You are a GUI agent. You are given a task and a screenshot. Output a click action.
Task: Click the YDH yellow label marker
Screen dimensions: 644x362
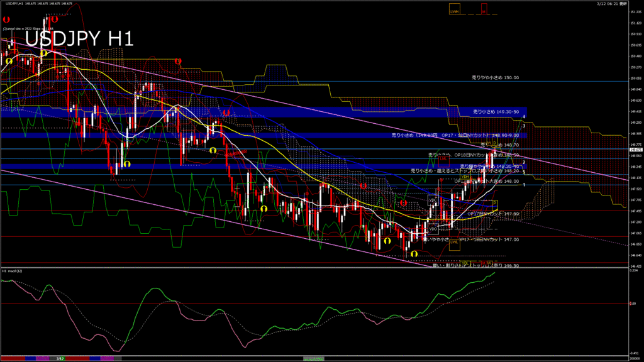coord(465,177)
